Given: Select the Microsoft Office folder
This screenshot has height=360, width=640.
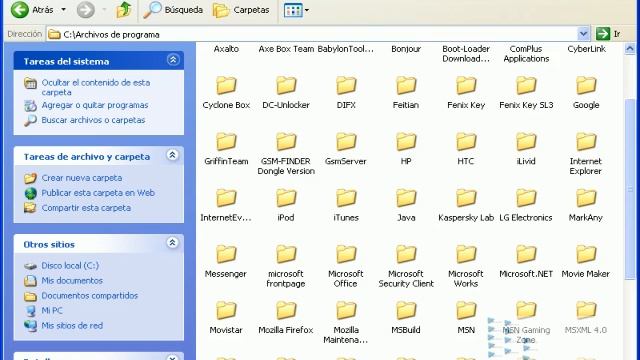Looking at the screenshot, I should [346, 267].
